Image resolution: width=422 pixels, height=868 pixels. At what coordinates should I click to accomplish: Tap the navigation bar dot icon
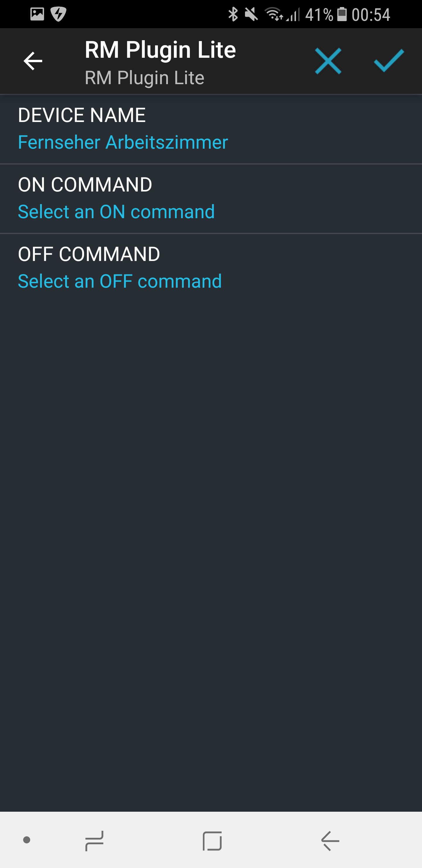click(27, 840)
